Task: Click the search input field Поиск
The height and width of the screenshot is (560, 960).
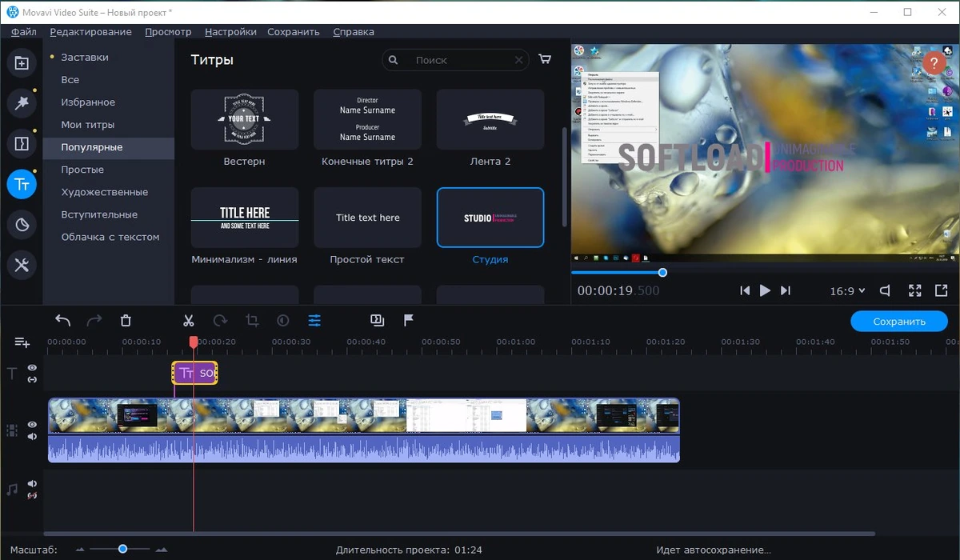Action: coord(456,60)
